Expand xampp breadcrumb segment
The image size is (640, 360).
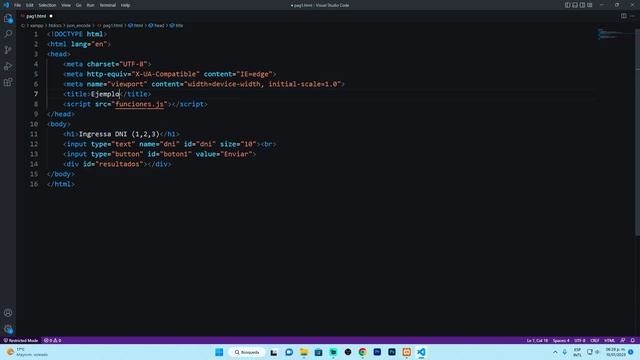(x=36, y=25)
